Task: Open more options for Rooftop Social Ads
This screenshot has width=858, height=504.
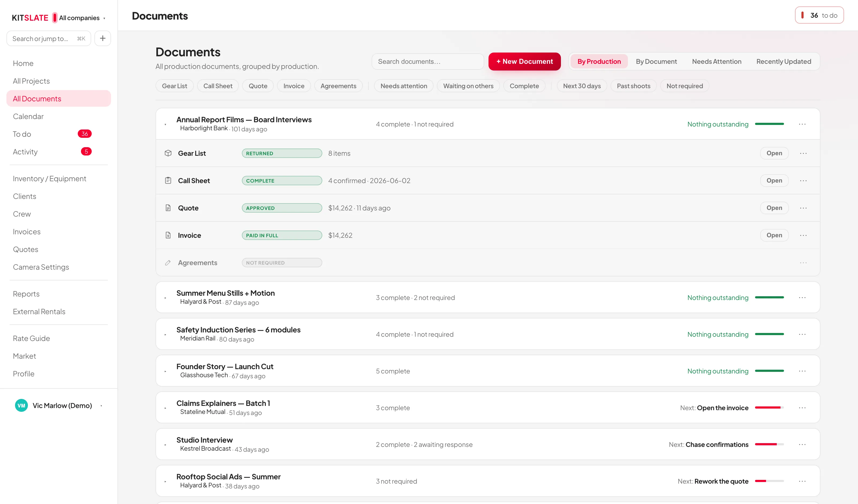Action: click(x=802, y=481)
